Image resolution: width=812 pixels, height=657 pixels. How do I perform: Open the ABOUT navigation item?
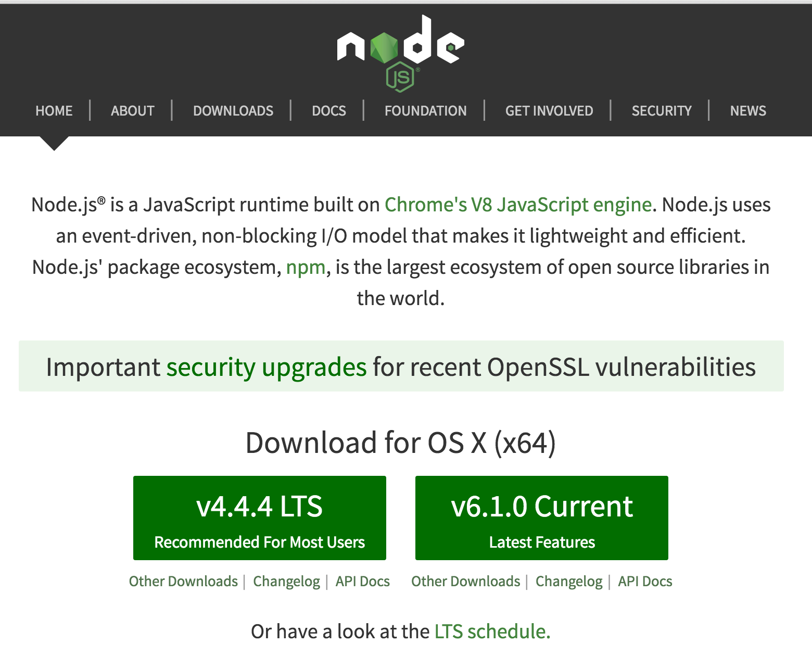tap(132, 110)
